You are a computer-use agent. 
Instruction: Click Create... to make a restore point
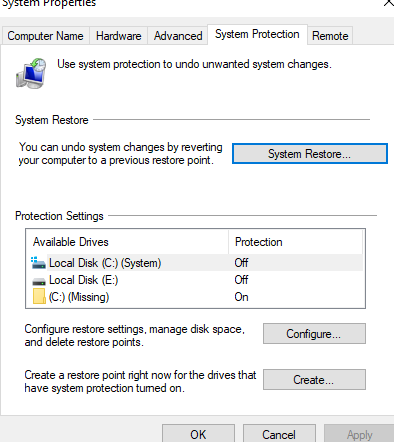(314, 379)
